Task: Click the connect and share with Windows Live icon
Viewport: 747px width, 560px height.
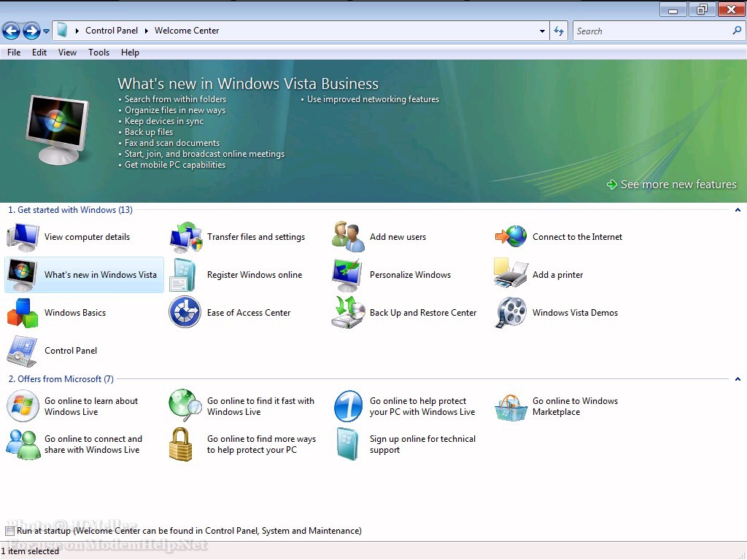Action: pos(23,444)
